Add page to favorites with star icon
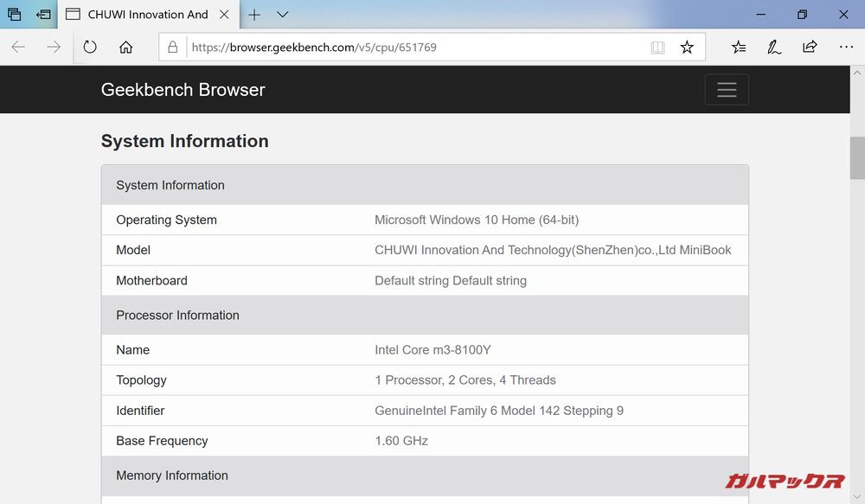 pos(687,48)
